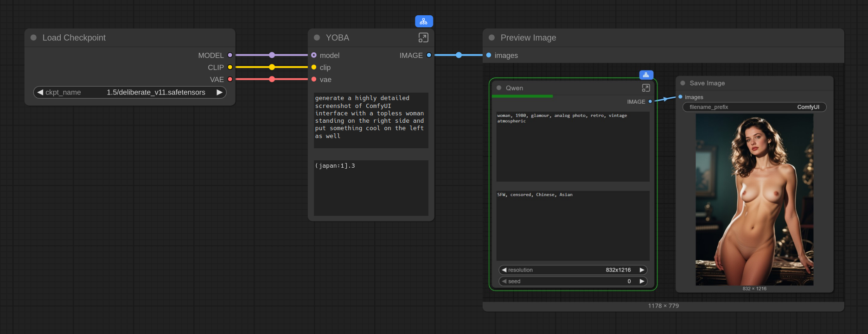Collapse the YOBA node using its dot
Image resolution: width=868 pixels, height=334 pixels.
coord(317,38)
